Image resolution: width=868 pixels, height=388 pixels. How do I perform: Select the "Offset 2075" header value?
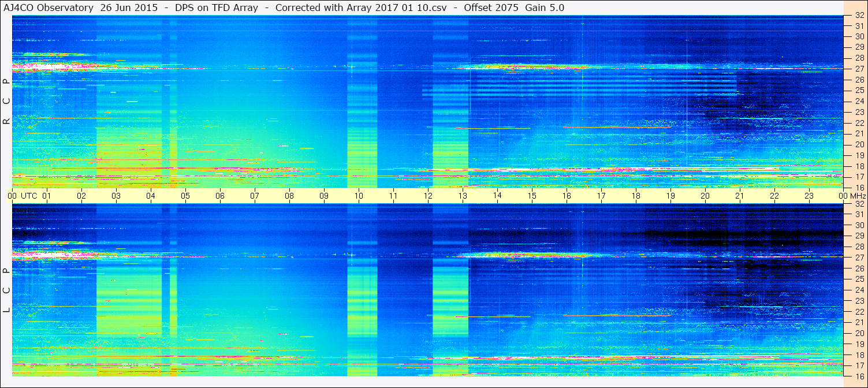[491, 8]
